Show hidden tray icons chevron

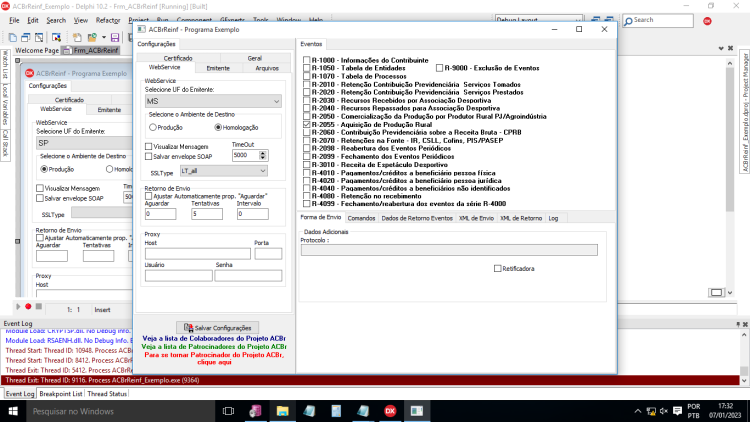pyautogui.click(x=638, y=411)
